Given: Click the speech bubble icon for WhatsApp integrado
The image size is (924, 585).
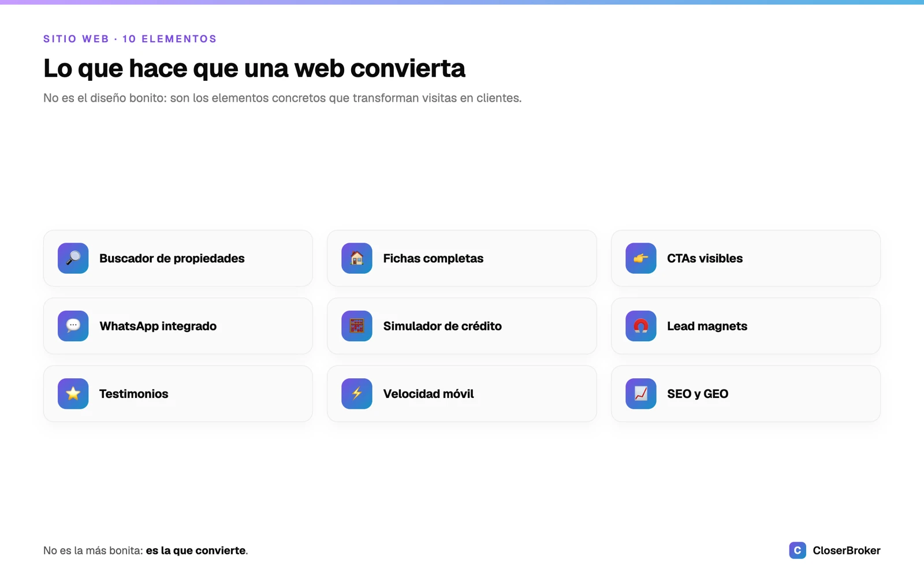Looking at the screenshot, I should point(73,326).
